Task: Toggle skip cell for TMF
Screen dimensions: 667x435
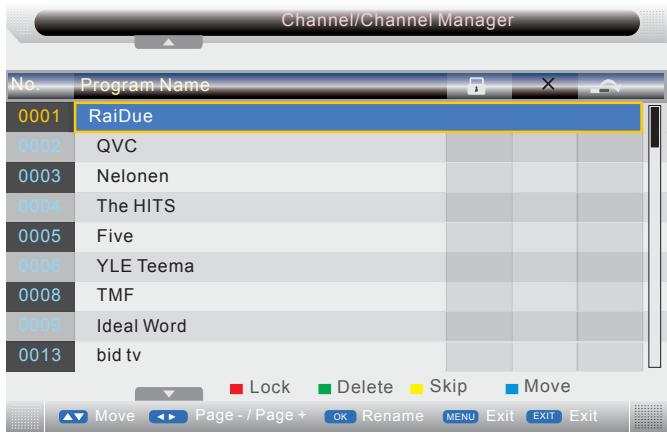Action: [610, 296]
